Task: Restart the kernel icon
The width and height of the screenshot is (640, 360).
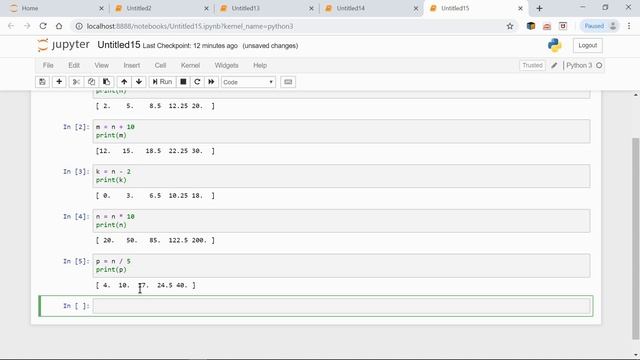Action: pos(197,82)
